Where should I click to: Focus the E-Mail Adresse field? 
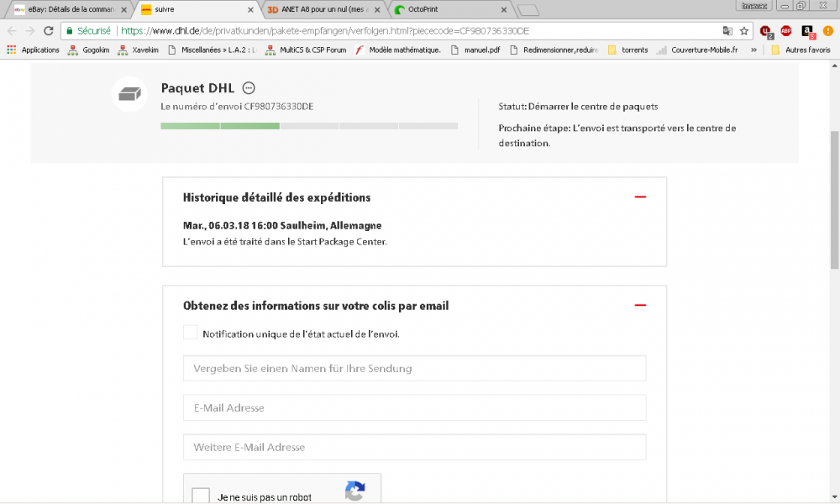coord(415,407)
